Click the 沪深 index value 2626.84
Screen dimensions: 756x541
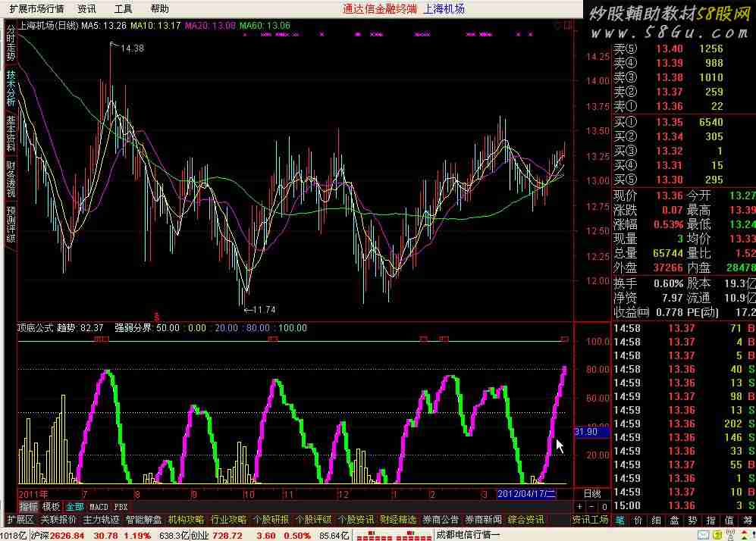click(x=67, y=535)
